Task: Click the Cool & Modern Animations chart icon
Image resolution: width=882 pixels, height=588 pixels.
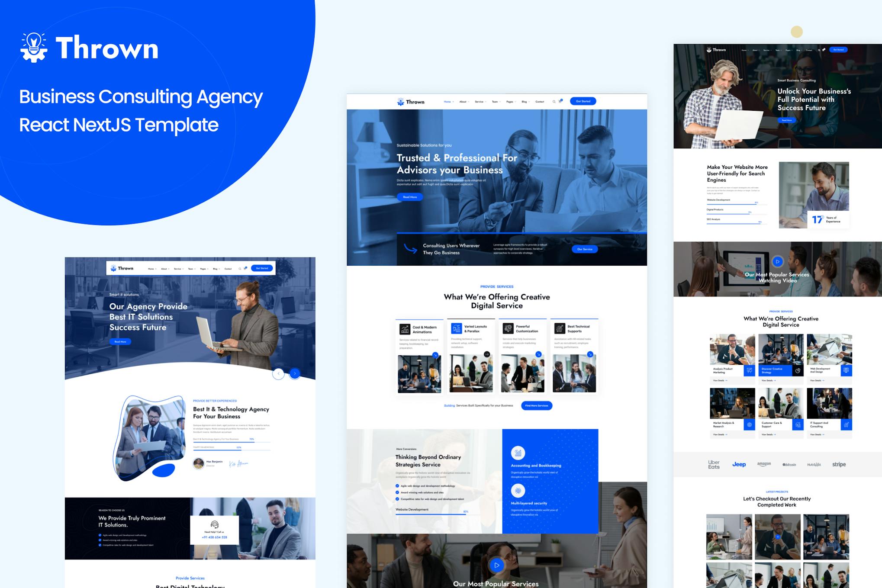Action: click(x=405, y=329)
